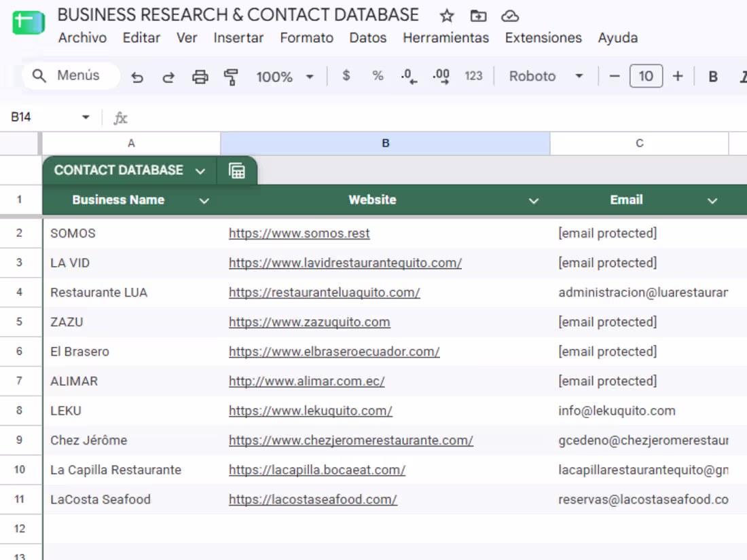This screenshot has width=747, height=560.
Task: Redo the last action
Action: coord(168,77)
